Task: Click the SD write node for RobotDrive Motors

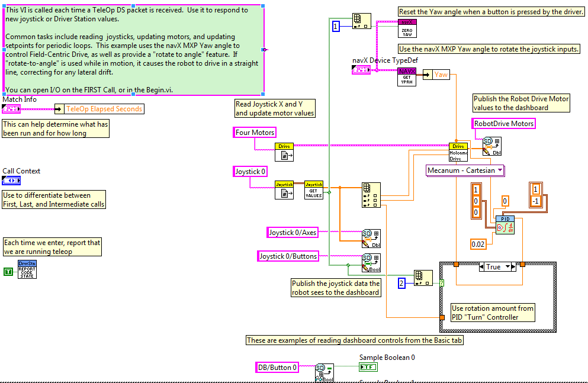Action: [491, 146]
